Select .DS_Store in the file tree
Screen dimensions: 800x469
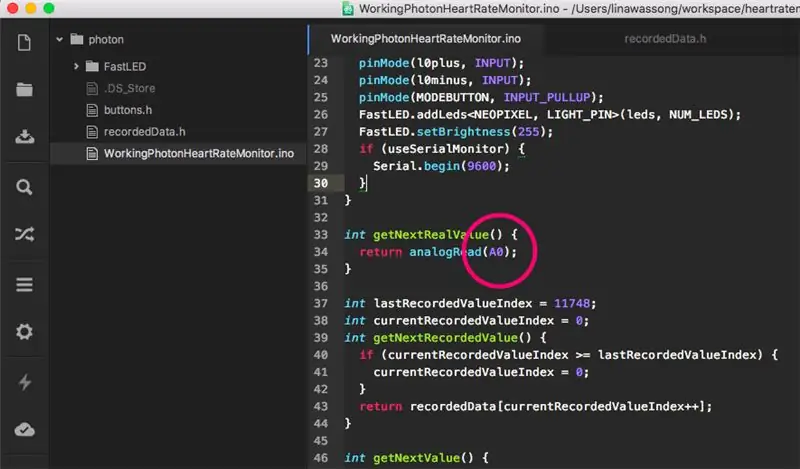pos(129,88)
